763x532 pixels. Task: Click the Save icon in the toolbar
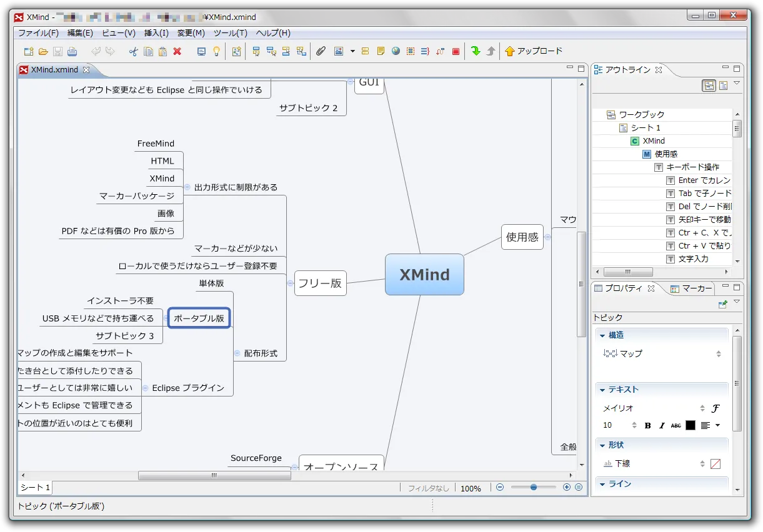[x=59, y=51]
